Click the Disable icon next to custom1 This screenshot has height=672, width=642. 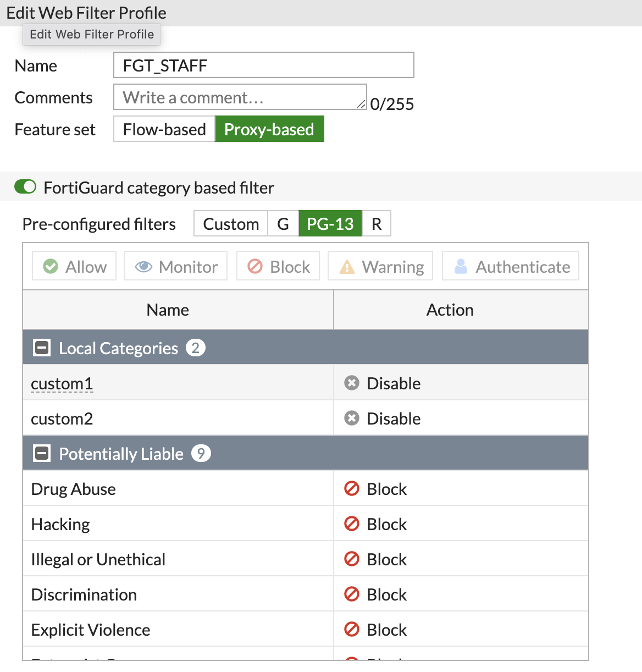tap(352, 383)
